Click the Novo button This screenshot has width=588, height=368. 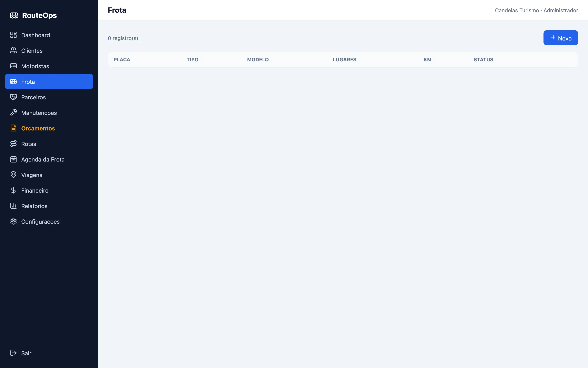tap(561, 38)
